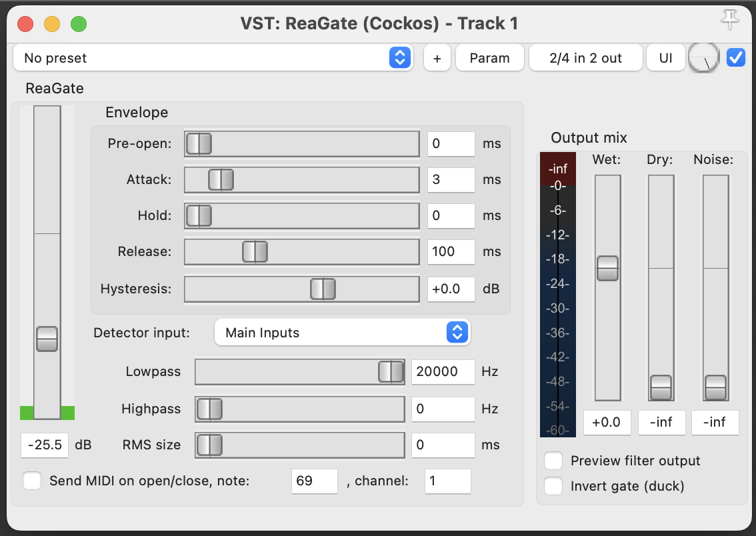Viewport: 756px width, 536px height.
Task: Open the Detector input Main Inputs dropdown
Action: 342,332
